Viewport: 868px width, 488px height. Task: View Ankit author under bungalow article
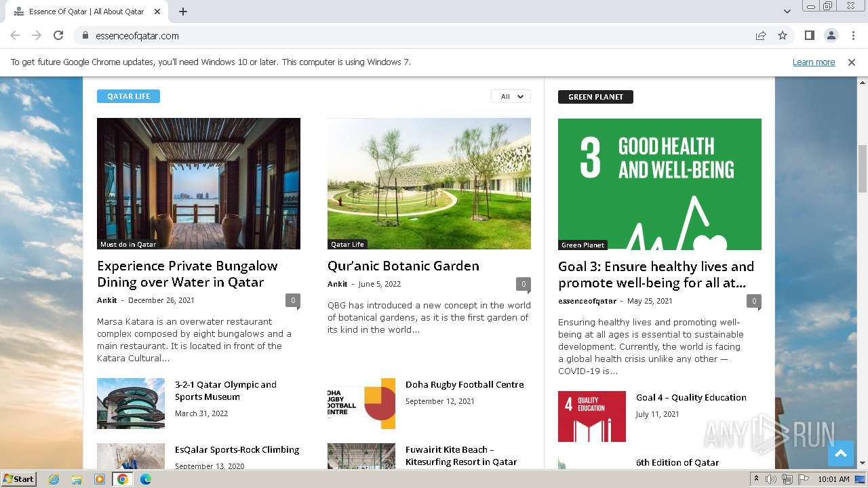coord(107,300)
